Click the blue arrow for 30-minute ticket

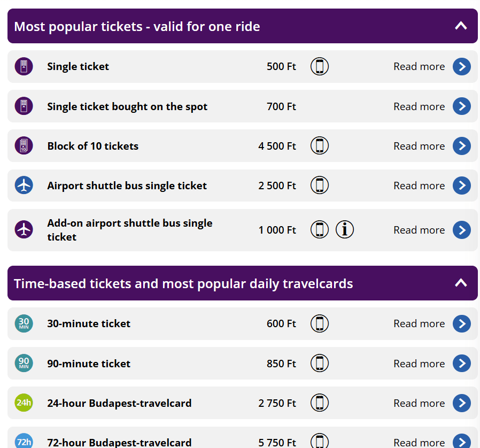click(462, 323)
